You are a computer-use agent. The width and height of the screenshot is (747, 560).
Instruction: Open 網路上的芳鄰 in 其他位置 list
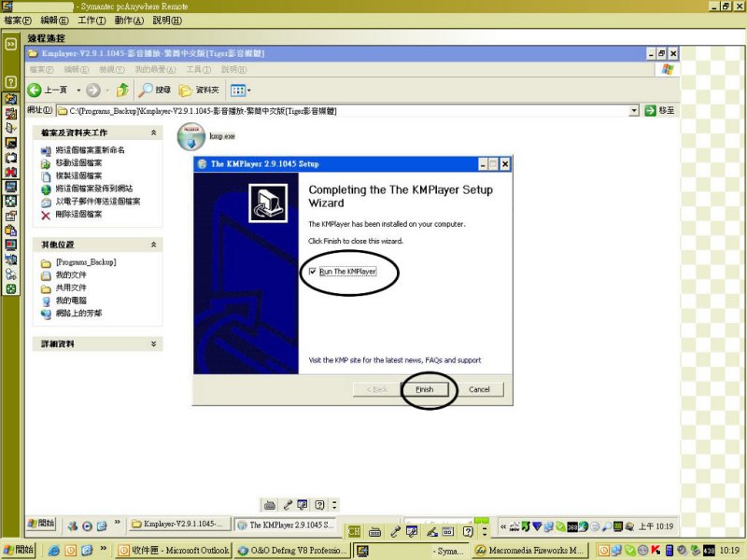78,314
